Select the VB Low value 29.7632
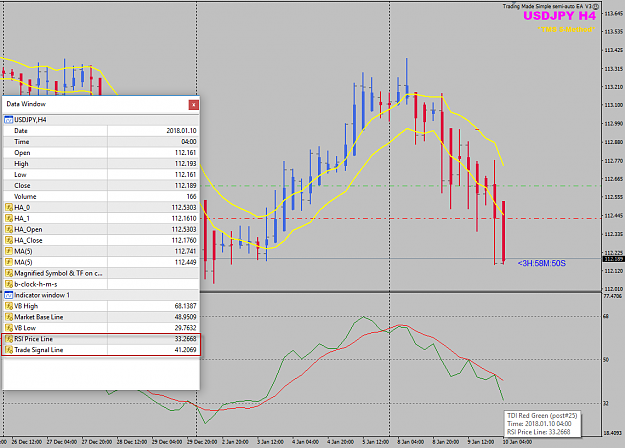Screen dimensions: 625x448 click(x=185, y=328)
